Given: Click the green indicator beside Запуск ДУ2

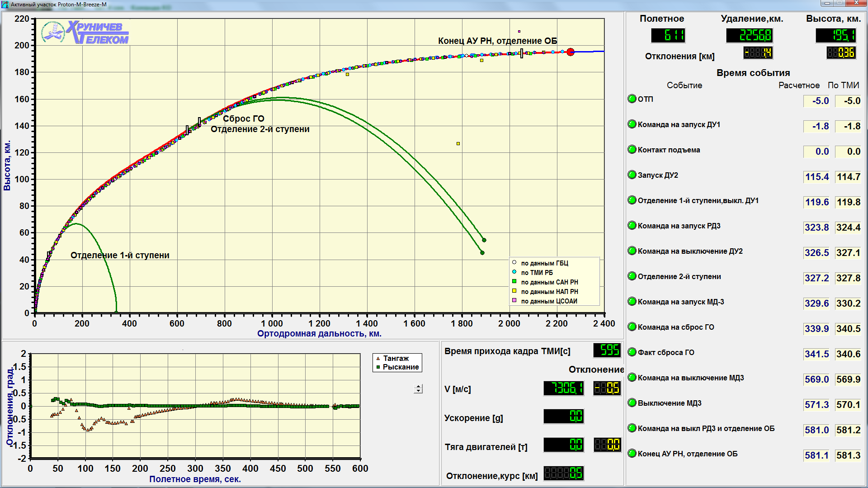Looking at the screenshot, I should 632,175.
